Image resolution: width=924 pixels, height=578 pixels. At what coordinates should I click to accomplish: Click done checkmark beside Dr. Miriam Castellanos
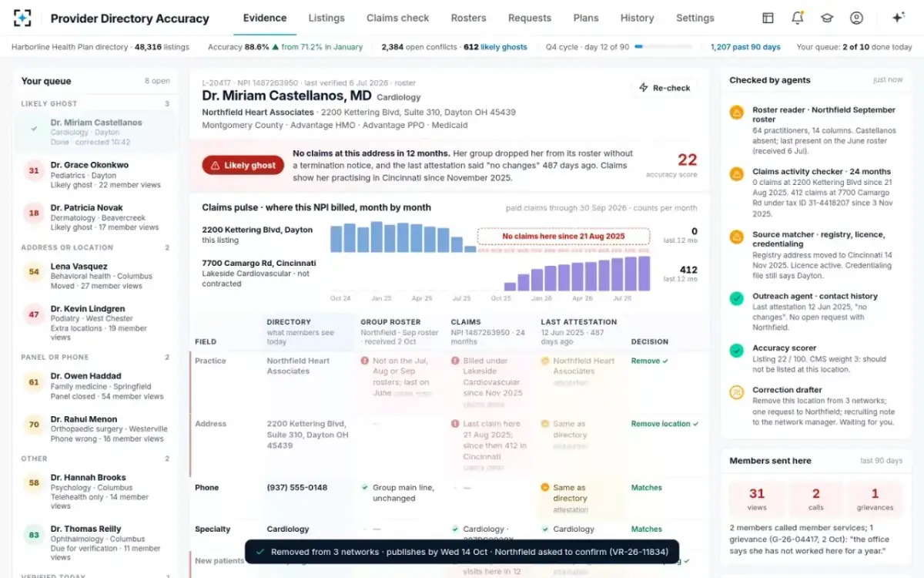tap(34, 129)
